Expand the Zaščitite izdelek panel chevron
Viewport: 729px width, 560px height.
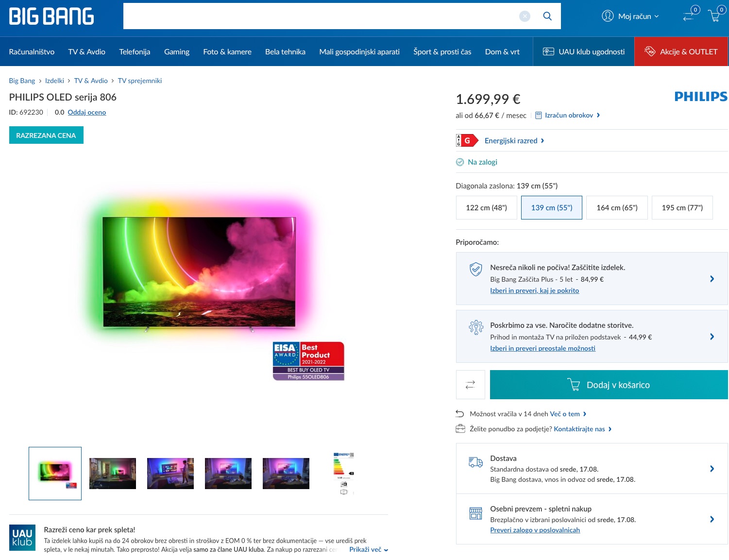712,279
